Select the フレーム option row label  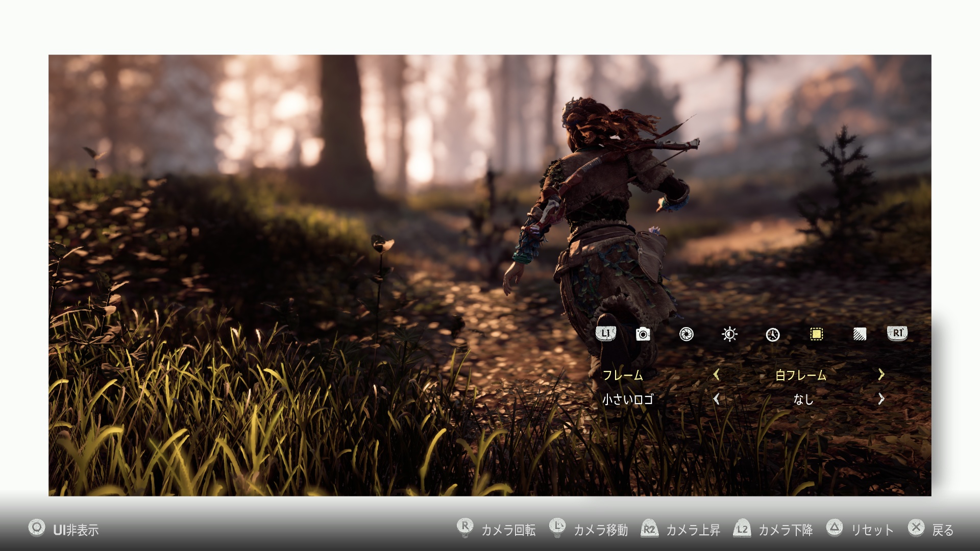click(x=623, y=375)
